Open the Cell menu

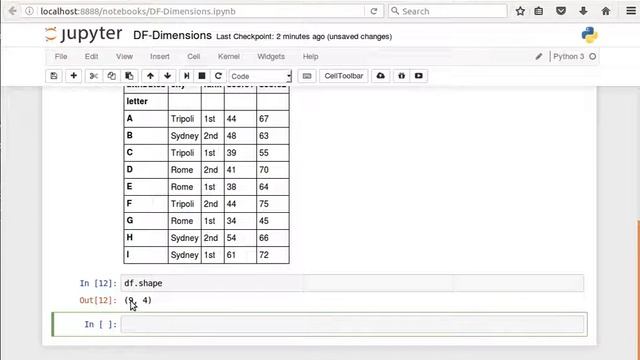[193, 57]
